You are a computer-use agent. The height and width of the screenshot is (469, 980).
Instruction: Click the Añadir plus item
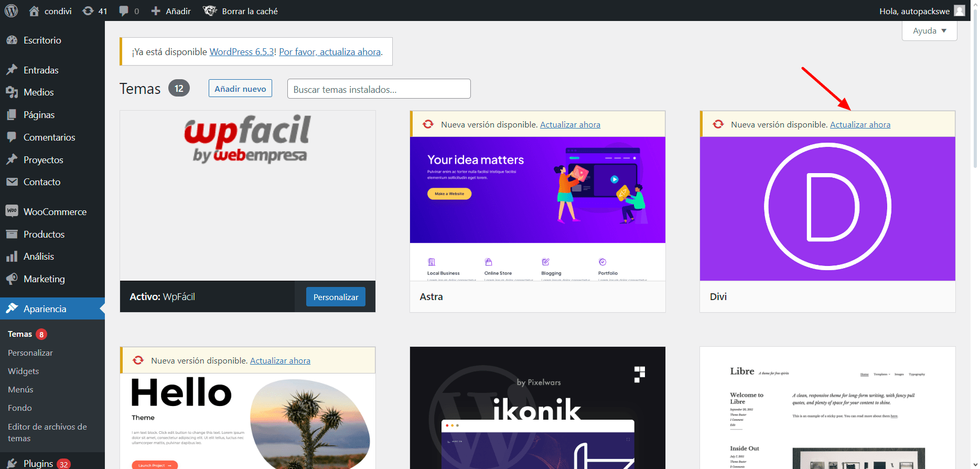(x=171, y=11)
